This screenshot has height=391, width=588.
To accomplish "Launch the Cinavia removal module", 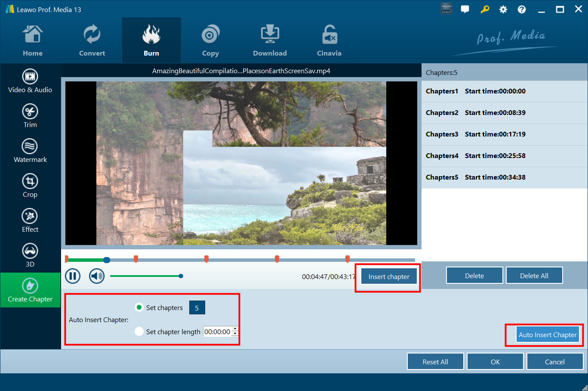I will (x=329, y=41).
